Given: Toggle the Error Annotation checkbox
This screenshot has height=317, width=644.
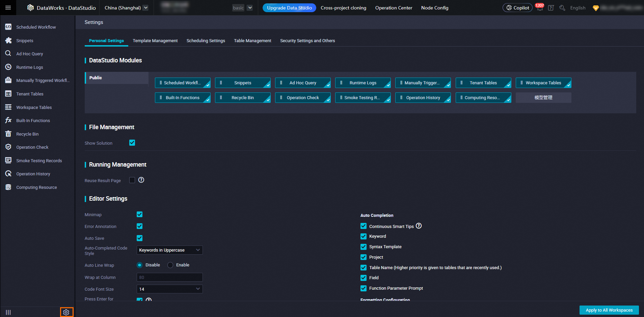Looking at the screenshot, I should click(x=139, y=226).
